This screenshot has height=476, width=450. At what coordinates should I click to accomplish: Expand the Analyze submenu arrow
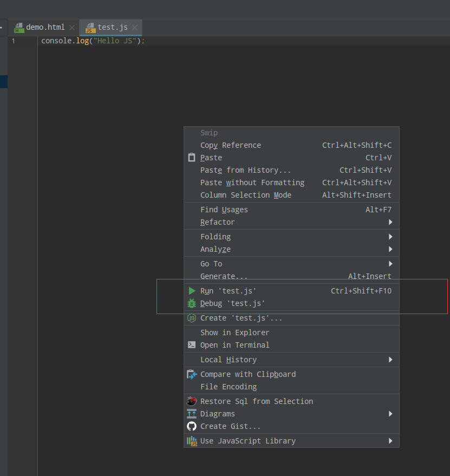[x=390, y=249]
